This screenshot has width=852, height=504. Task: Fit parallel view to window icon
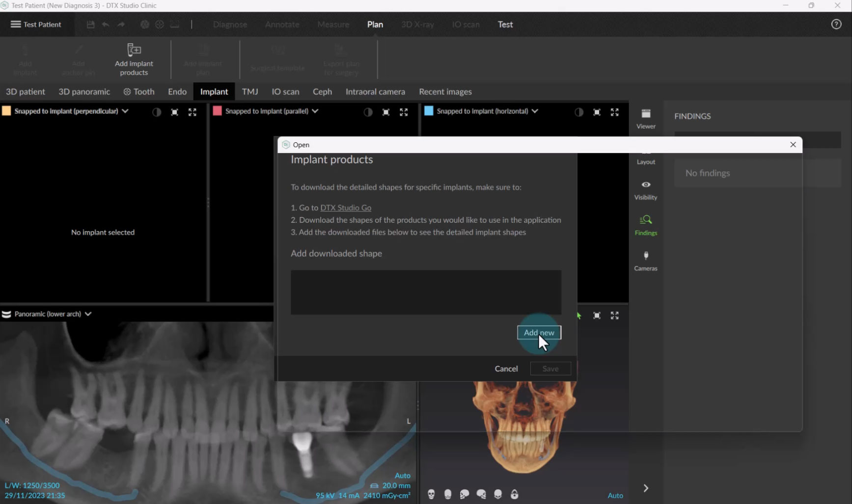click(386, 112)
